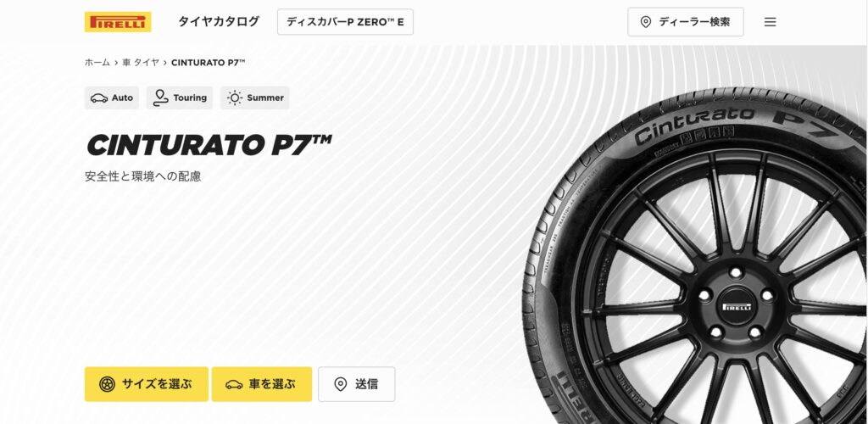868x424 pixels.
Task: Go to ホーム breadcrumb link
Action: (x=97, y=63)
